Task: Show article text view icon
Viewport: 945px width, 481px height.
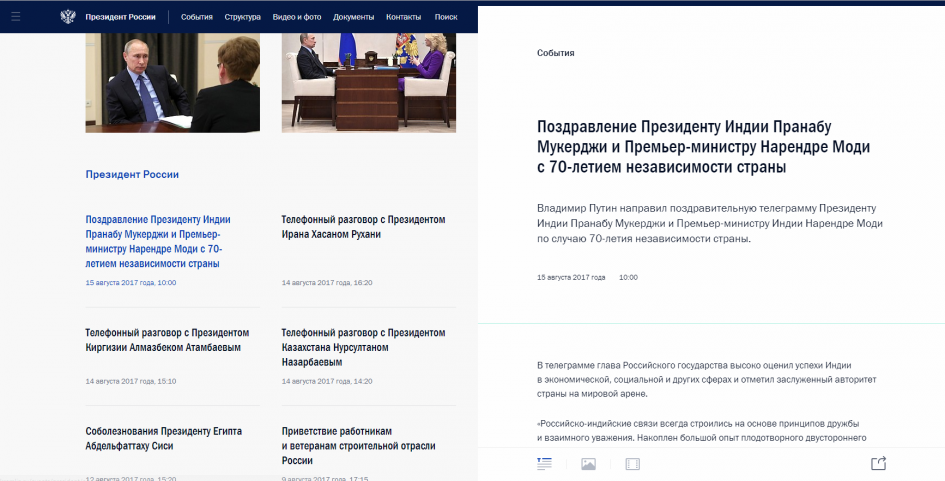Action: [544, 463]
